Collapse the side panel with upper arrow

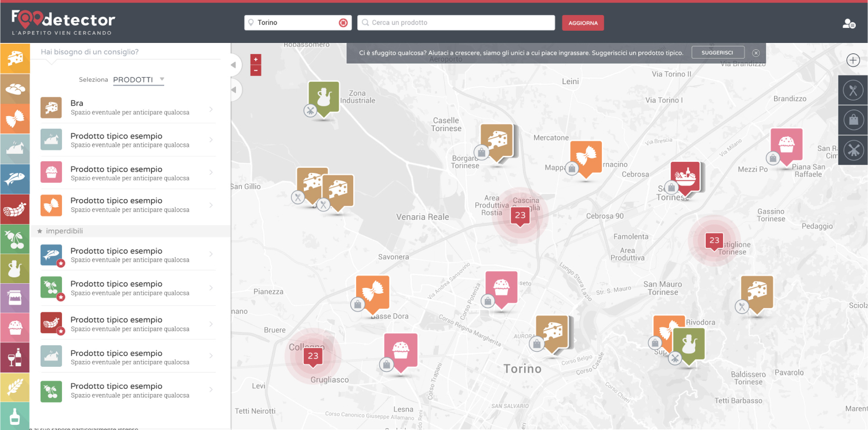point(234,65)
